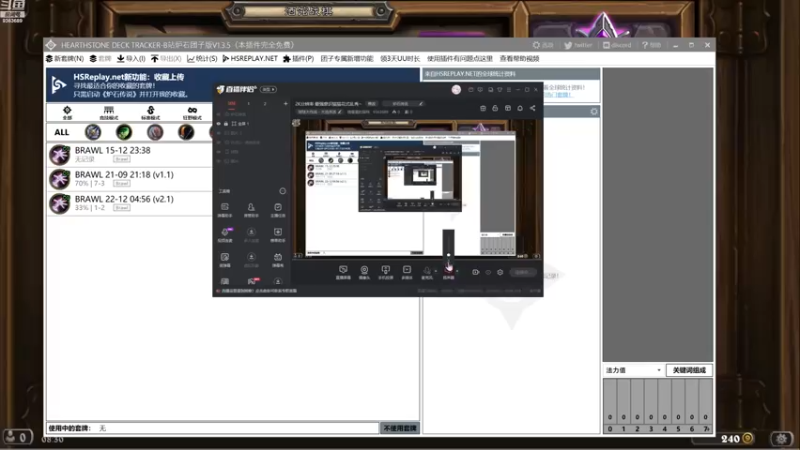Image resolution: width=800 pixels, height=450 pixels.
Task: Click the circle icon beside 工具箱 toolbox heading
Action: coord(283,191)
